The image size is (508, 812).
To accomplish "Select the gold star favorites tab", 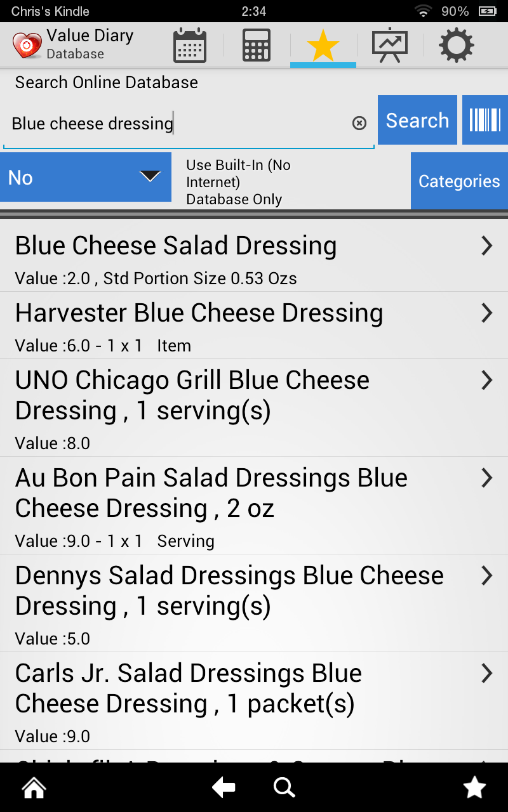I will point(323,46).
